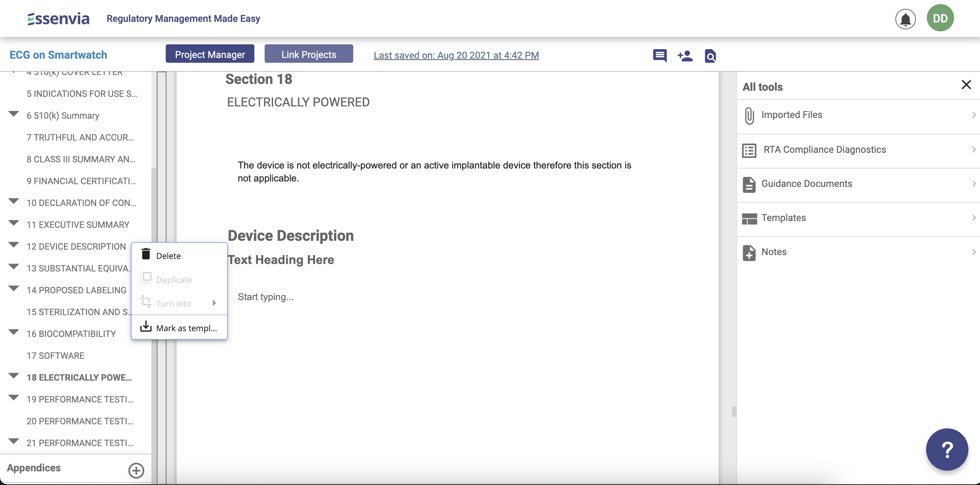Click the RTA Compliance Diagnostics icon
The image size is (980, 485).
tap(749, 150)
